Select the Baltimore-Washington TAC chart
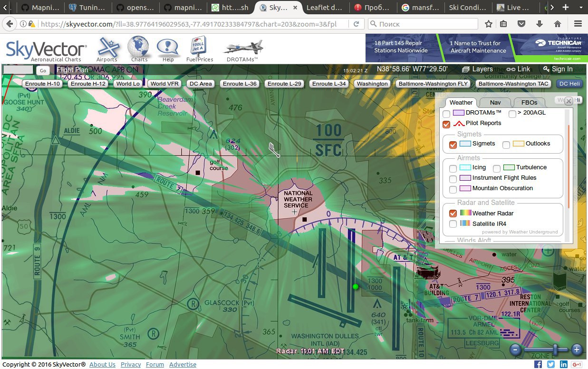 pyautogui.click(x=514, y=84)
